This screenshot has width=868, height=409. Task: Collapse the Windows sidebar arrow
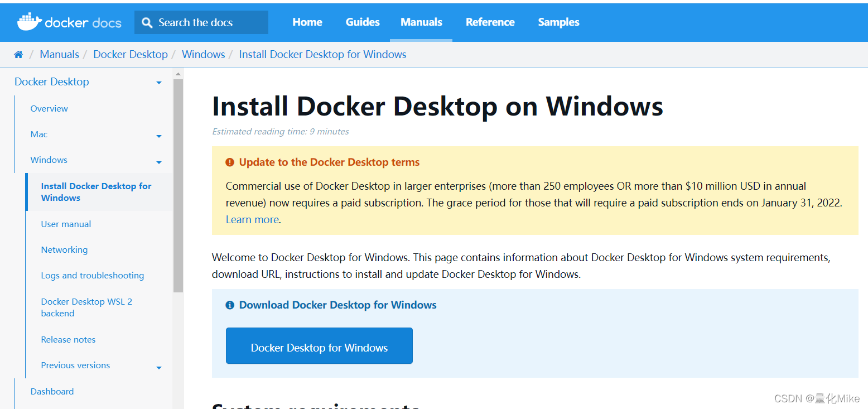159,162
